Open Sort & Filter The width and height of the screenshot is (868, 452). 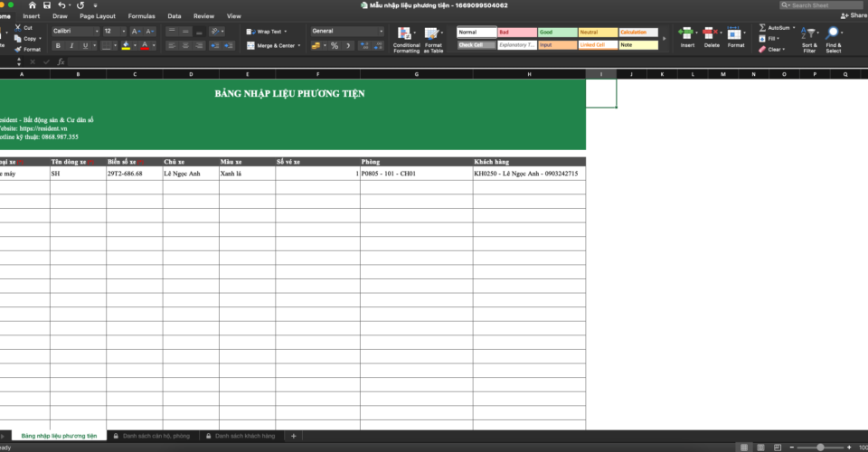click(x=809, y=36)
